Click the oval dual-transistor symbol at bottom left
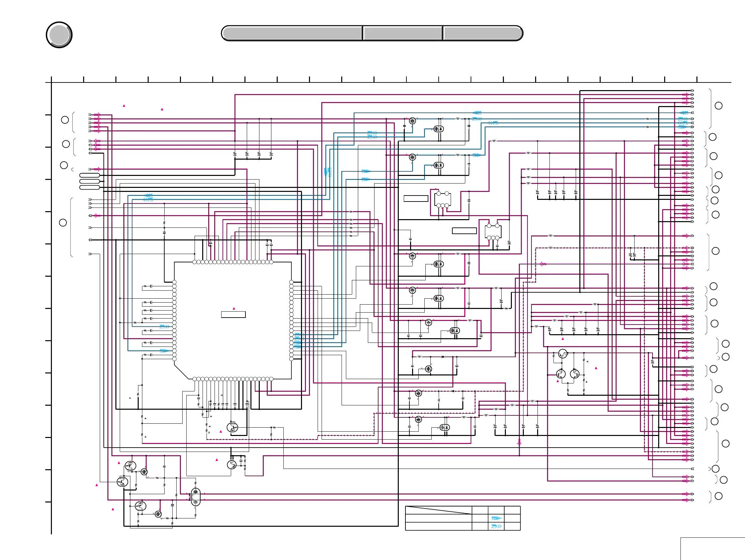745x560 pixels. (196, 497)
